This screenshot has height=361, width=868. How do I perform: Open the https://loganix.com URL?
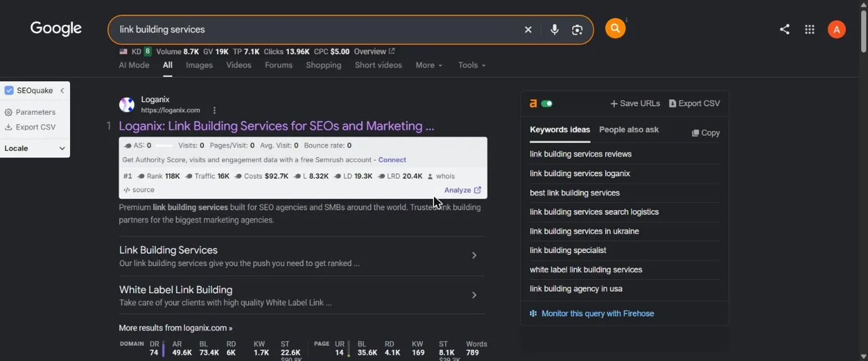click(170, 110)
